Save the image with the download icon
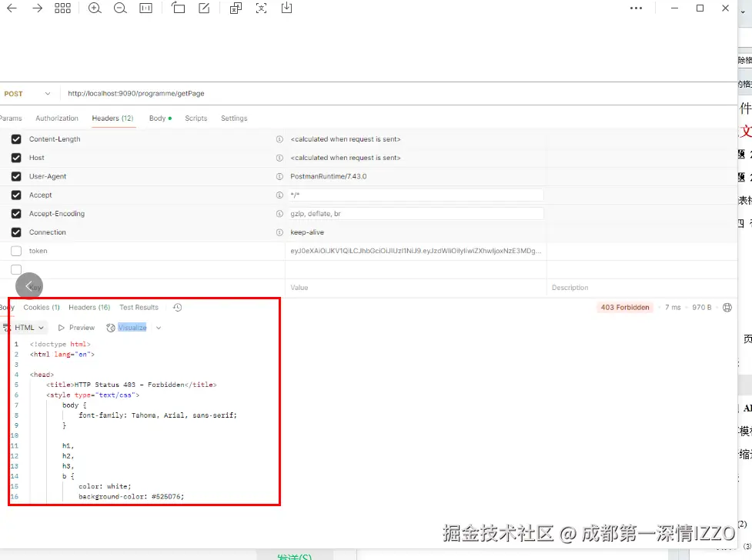 [287, 8]
